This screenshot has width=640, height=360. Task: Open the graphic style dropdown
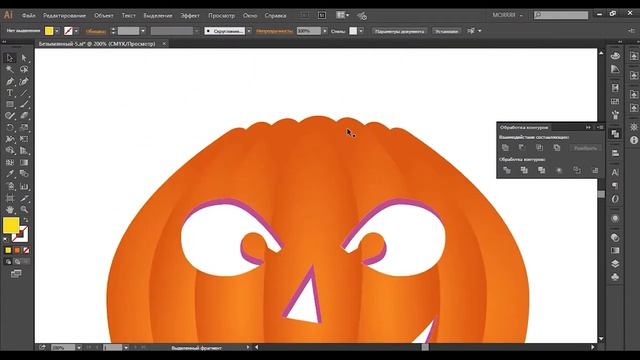click(361, 31)
